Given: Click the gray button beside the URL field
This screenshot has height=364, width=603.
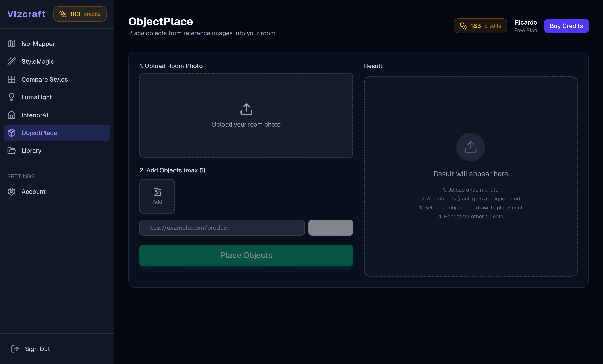Looking at the screenshot, I should [331, 227].
